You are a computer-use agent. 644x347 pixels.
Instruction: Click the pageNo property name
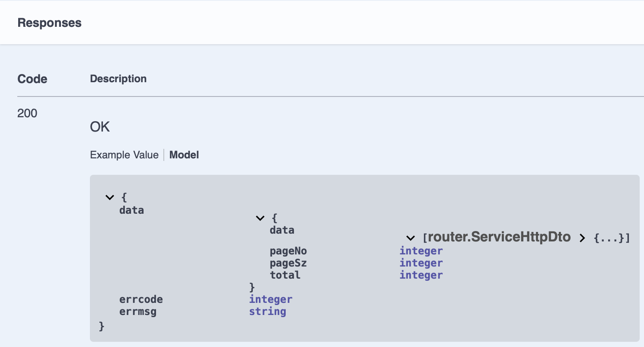click(x=288, y=251)
